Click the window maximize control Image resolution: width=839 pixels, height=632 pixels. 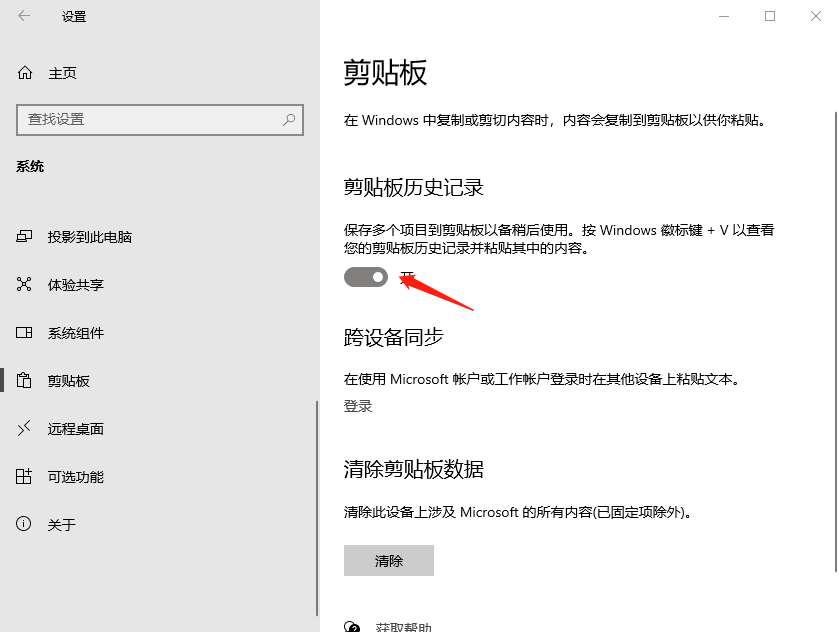click(x=771, y=17)
